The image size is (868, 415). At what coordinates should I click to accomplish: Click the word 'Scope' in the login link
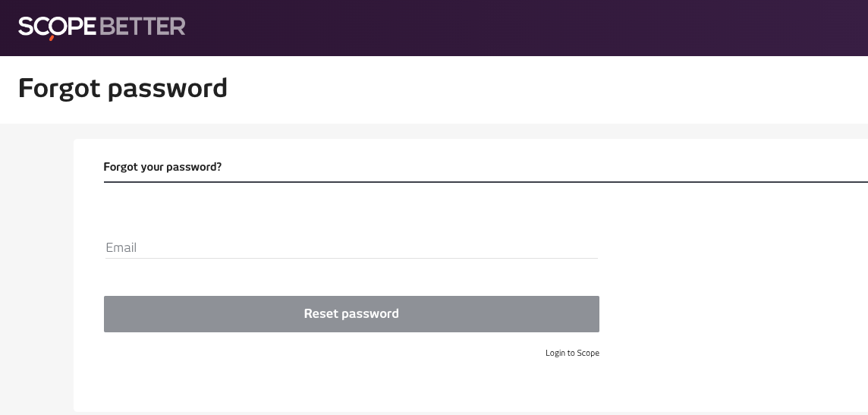588,353
